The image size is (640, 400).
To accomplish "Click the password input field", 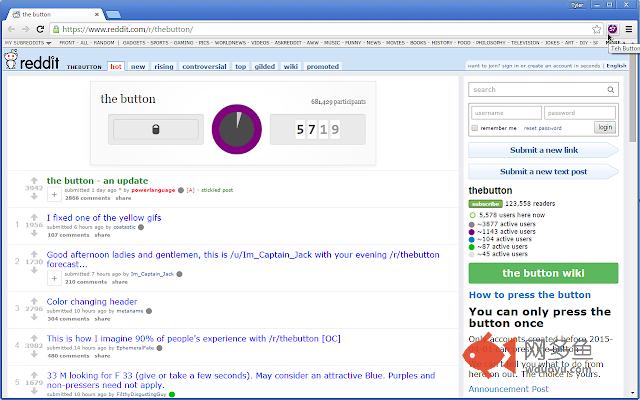I will coord(580,113).
